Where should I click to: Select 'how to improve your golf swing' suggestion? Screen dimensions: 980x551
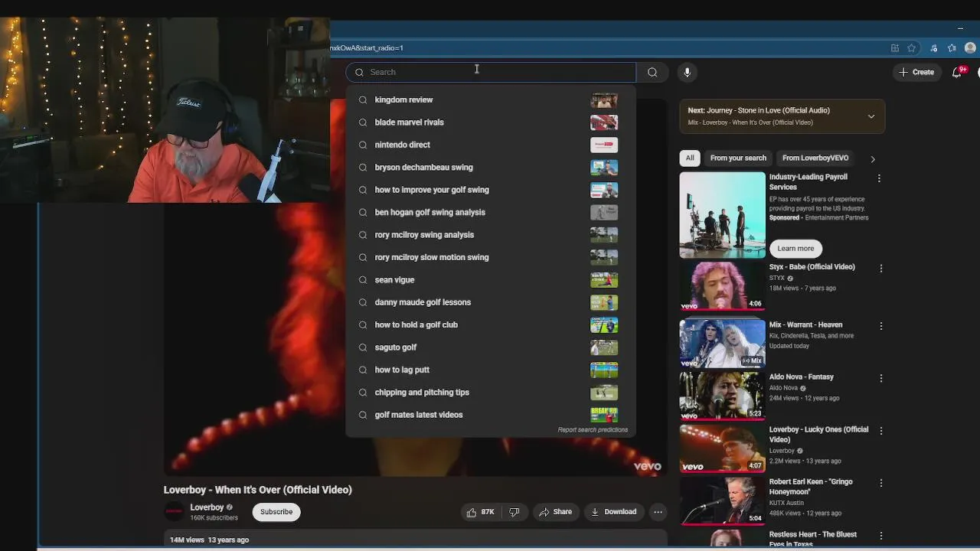491,190
